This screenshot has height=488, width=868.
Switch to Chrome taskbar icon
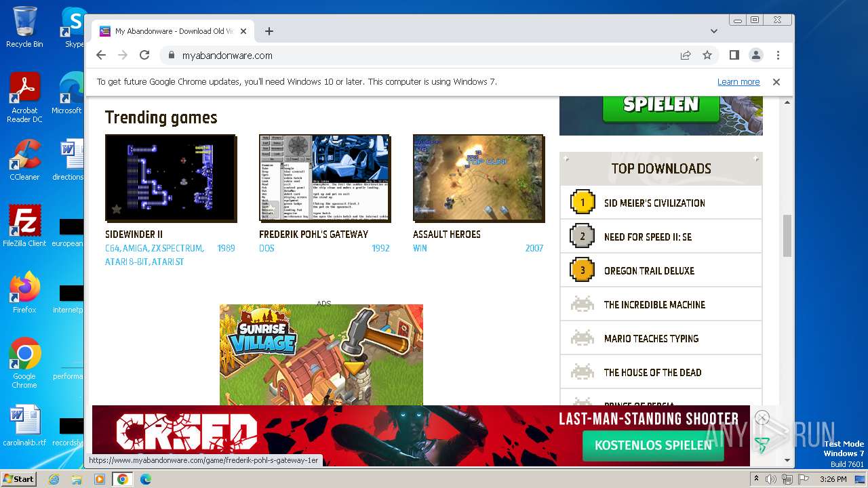[x=123, y=479]
